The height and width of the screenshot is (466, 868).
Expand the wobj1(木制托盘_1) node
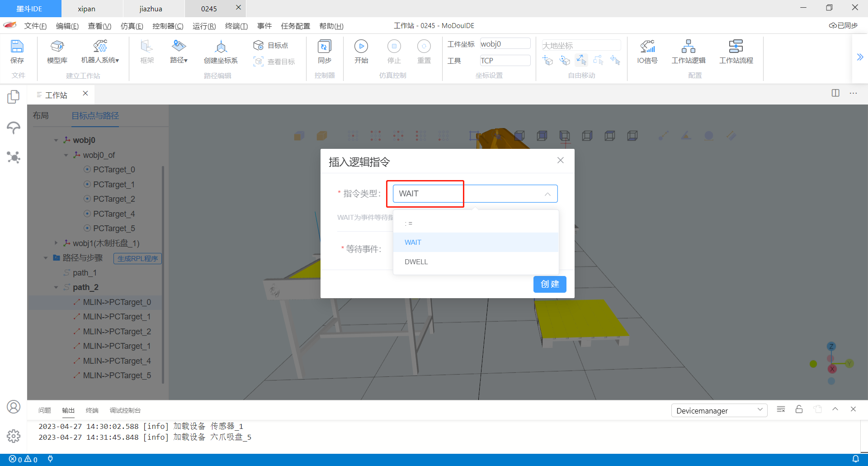56,243
